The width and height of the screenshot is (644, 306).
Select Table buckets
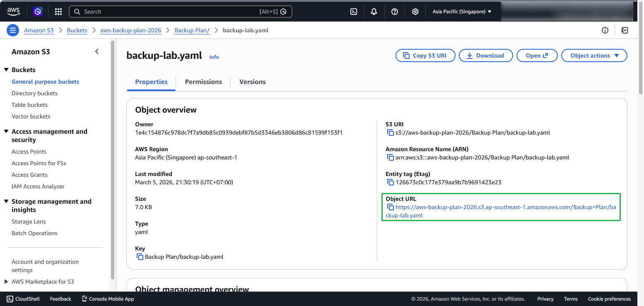[30, 105]
